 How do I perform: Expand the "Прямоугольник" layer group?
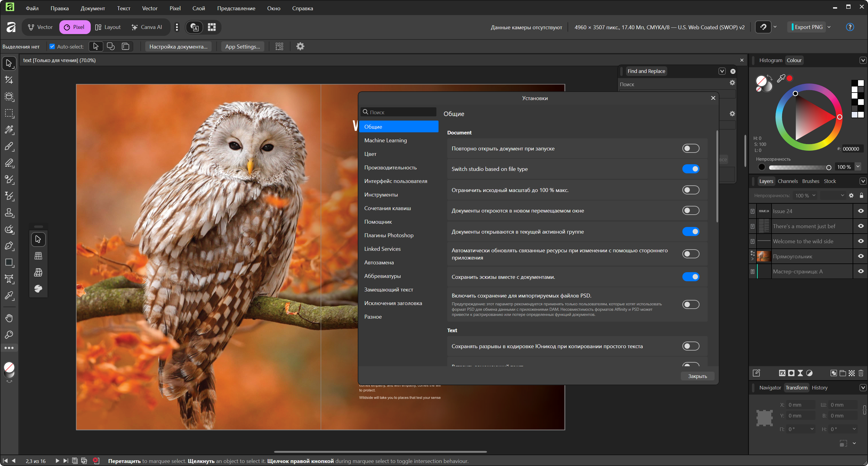pos(753,259)
